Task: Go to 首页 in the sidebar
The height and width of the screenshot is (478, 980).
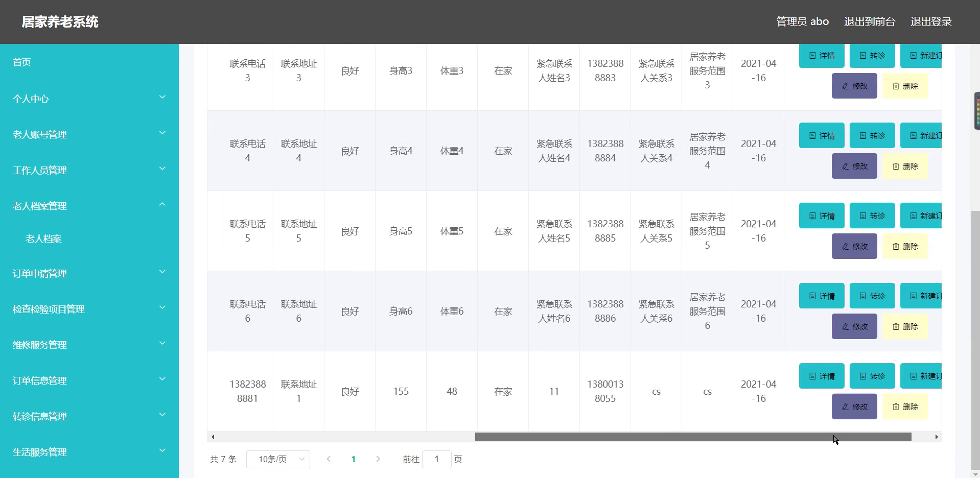Action: pyautogui.click(x=89, y=62)
